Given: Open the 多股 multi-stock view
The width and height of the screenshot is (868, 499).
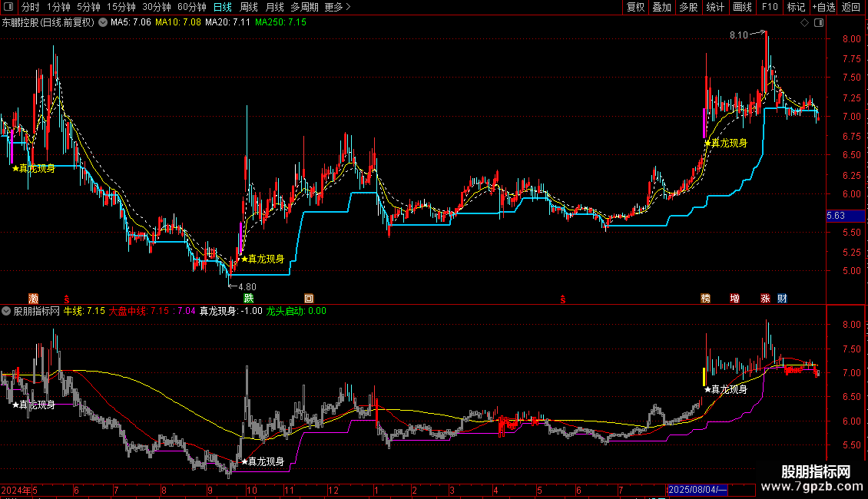Looking at the screenshot, I should pos(689,7).
